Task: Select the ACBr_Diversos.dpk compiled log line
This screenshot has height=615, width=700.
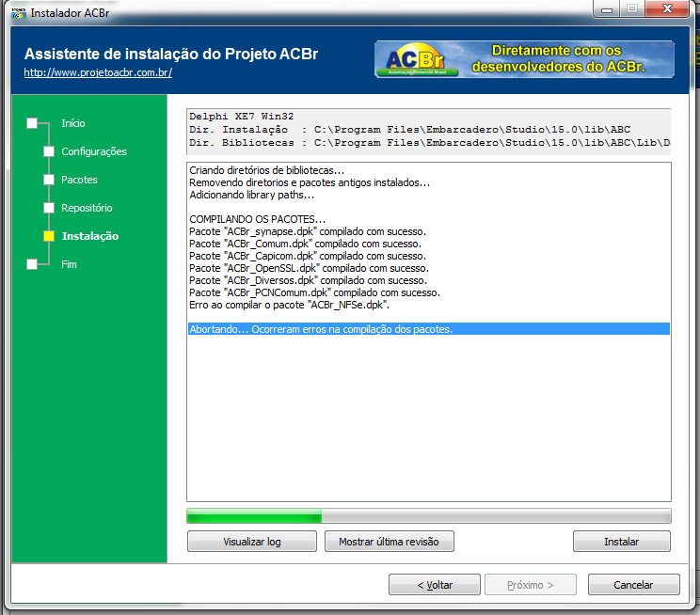Action: [x=308, y=280]
